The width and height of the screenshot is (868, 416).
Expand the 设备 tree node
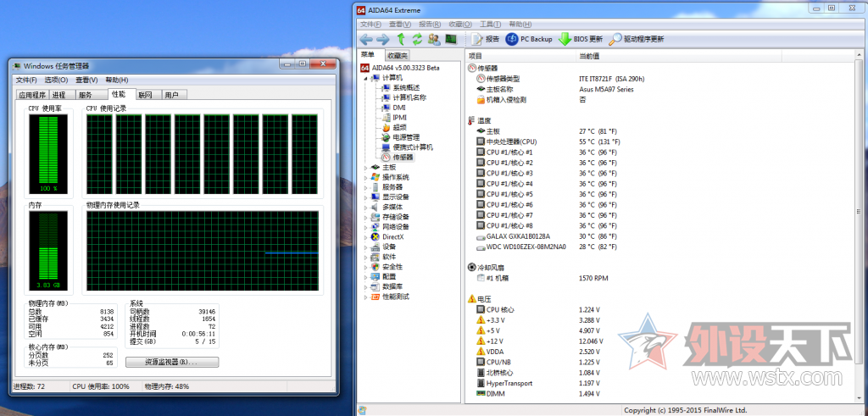point(366,247)
